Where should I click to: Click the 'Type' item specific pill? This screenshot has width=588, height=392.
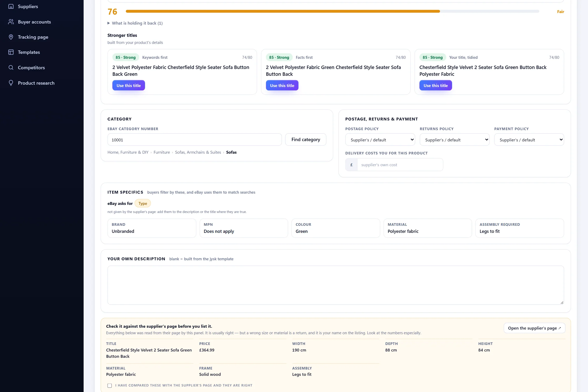[143, 203]
